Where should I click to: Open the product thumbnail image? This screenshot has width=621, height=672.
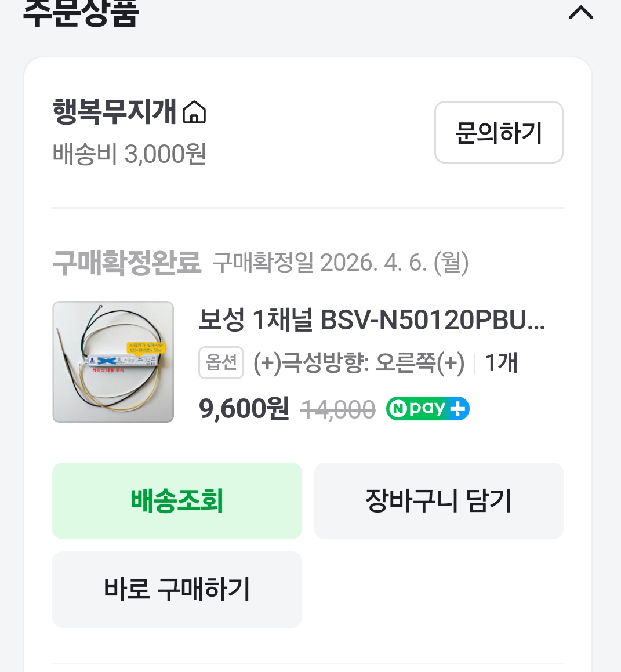[x=113, y=361]
